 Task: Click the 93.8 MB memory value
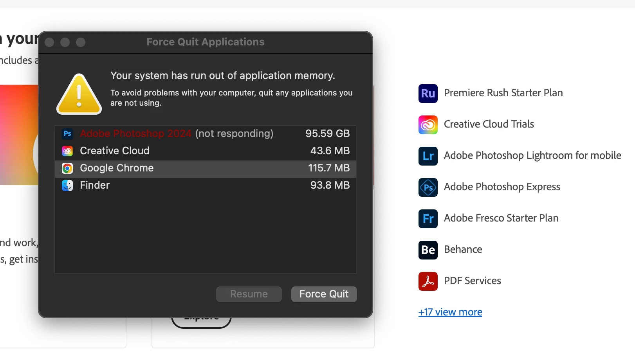(x=330, y=185)
